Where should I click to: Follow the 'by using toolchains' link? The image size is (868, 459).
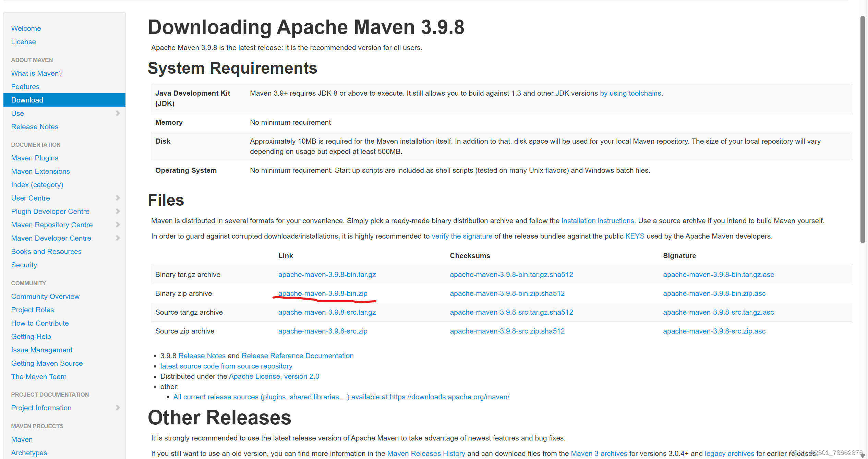(x=630, y=93)
